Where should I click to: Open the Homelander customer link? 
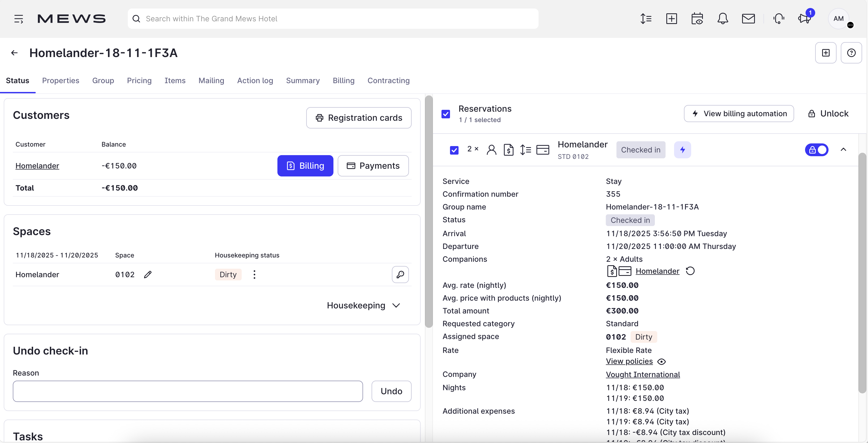tap(37, 166)
